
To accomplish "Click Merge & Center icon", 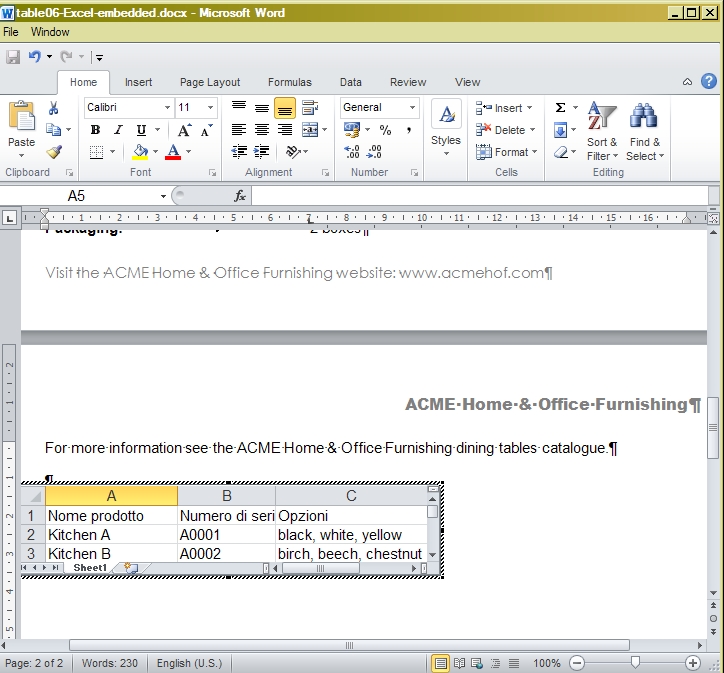I will point(310,130).
